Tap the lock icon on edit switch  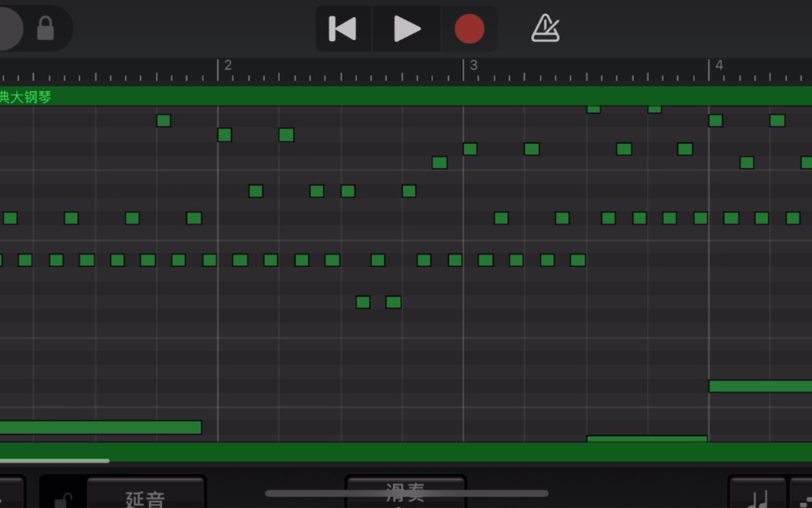45,28
